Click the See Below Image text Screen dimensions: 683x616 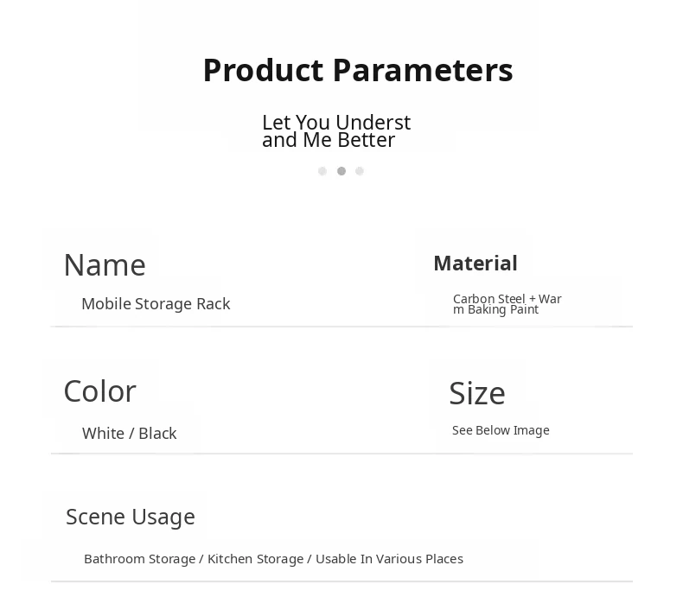(x=501, y=430)
